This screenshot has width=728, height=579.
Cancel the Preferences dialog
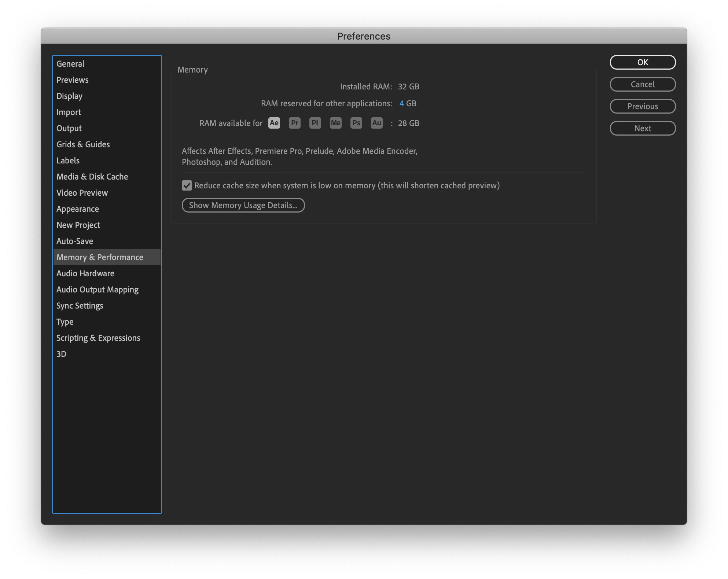pyautogui.click(x=642, y=84)
